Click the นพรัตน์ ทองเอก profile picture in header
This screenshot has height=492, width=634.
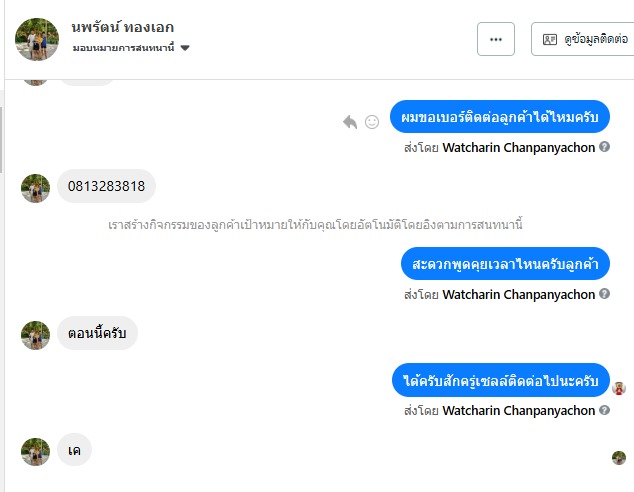[x=37, y=39]
